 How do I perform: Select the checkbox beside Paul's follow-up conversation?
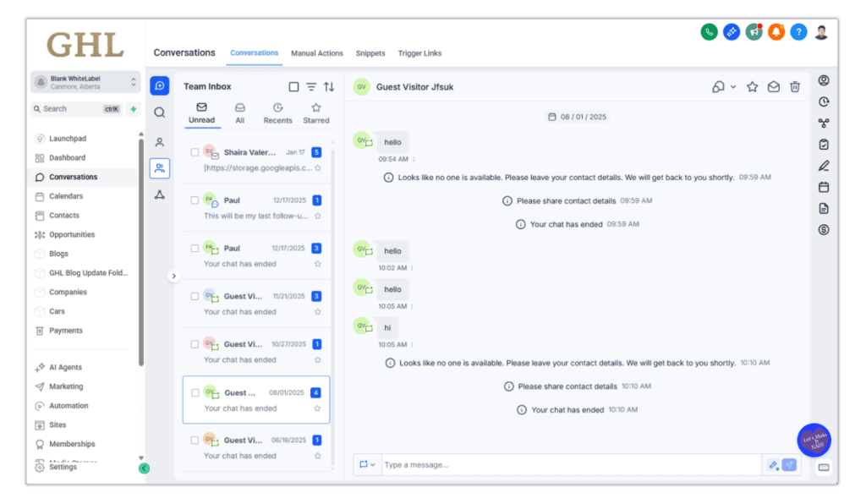[x=195, y=200]
